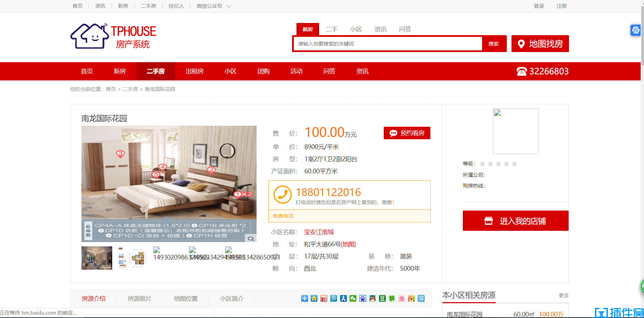Viewport: 644px width, 318px height.
Task: Focus the keyword search input field
Action: tap(388, 44)
